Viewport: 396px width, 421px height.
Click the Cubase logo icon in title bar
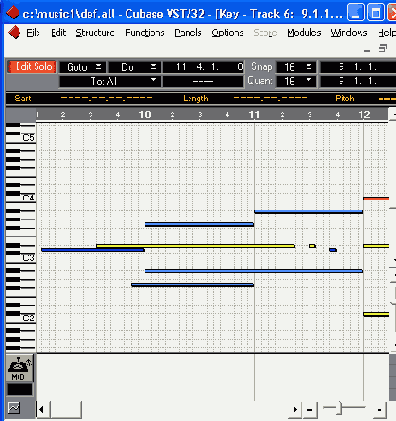click(x=13, y=13)
